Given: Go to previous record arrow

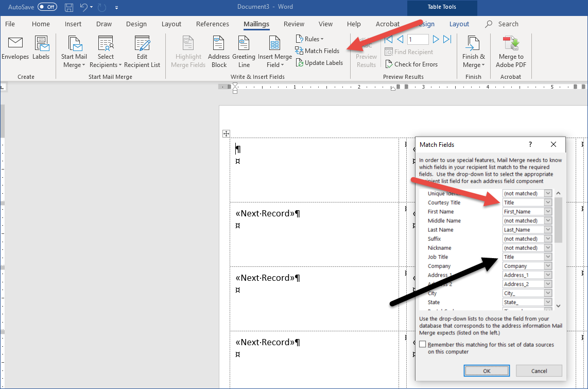Looking at the screenshot, I should [x=400, y=39].
